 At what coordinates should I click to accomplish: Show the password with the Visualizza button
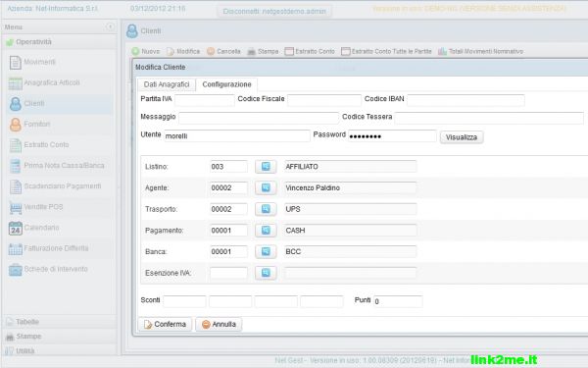462,137
